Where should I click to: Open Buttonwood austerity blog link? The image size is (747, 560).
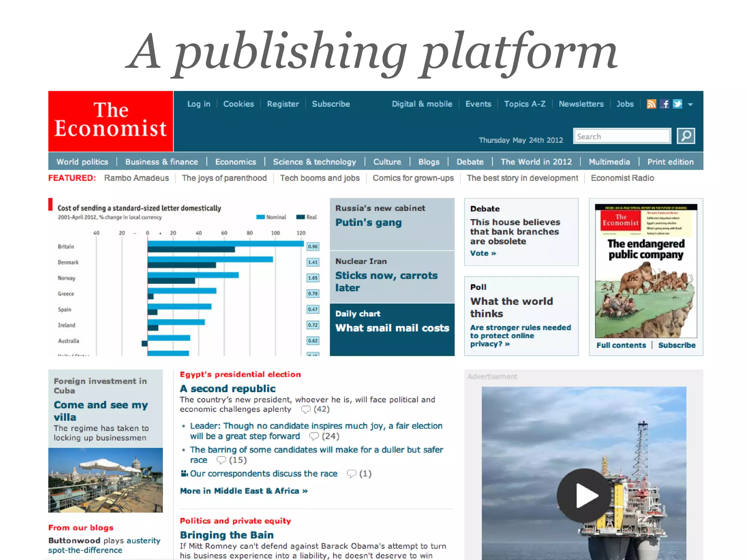click(104, 545)
